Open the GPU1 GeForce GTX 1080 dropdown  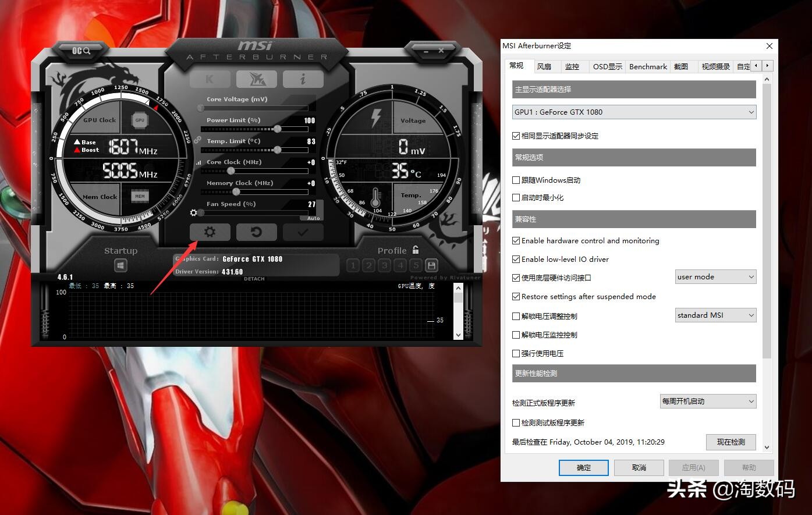tap(634, 112)
